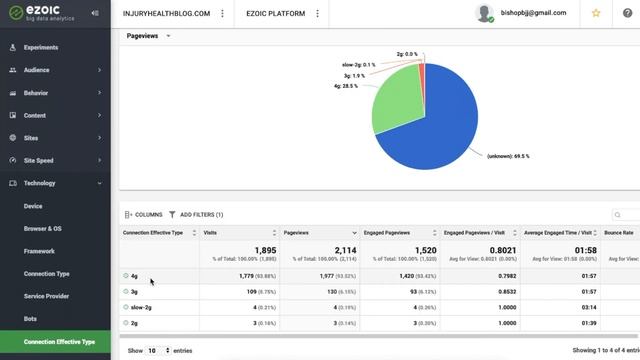
Task: Change the Show entries count selector
Action: pos(158,351)
